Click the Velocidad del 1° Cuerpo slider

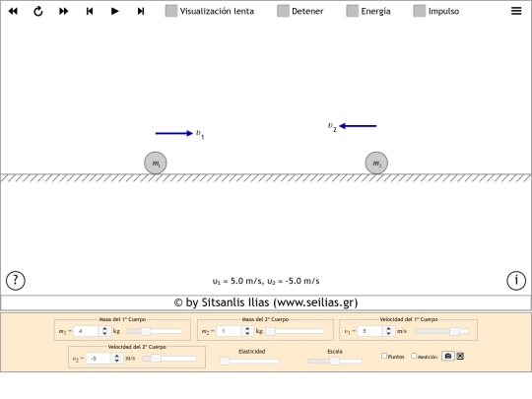[x=441, y=331]
